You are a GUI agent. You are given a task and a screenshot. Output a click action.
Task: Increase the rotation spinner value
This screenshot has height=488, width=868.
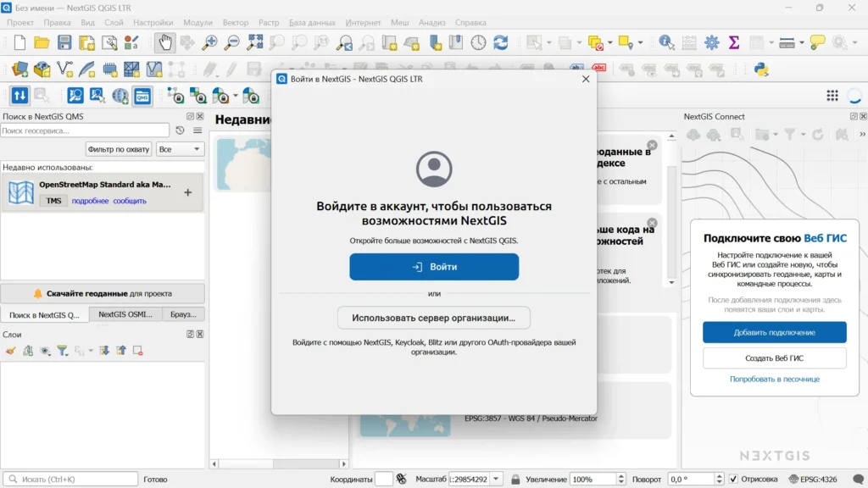pos(719,476)
